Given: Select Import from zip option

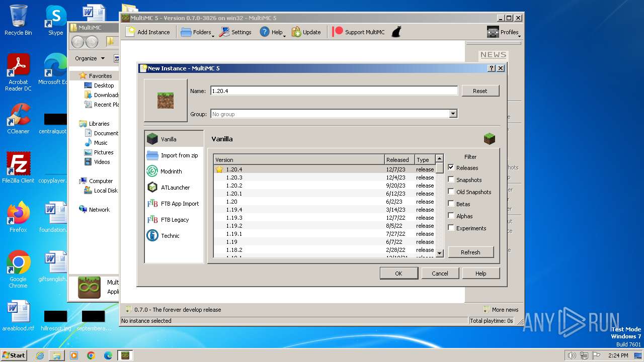Looking at the screenshot, I should click(x=174, y=155).
